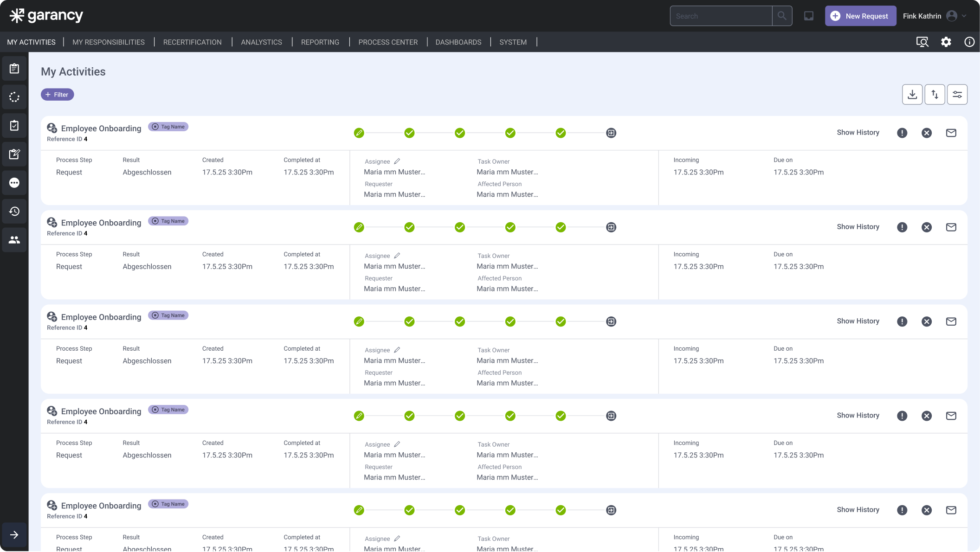Switch to My Responsibilities tab
Screen dimensions: 980x552
click(x=109, y=42)
